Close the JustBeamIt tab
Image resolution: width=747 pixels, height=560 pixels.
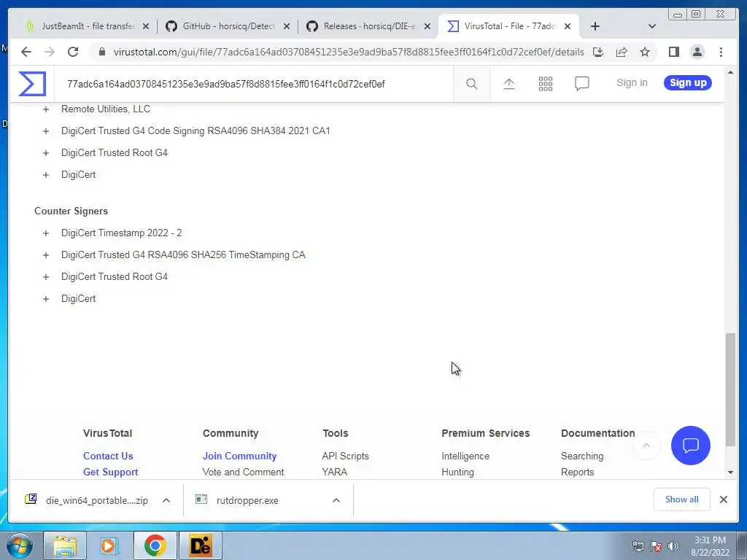[146, 27]
